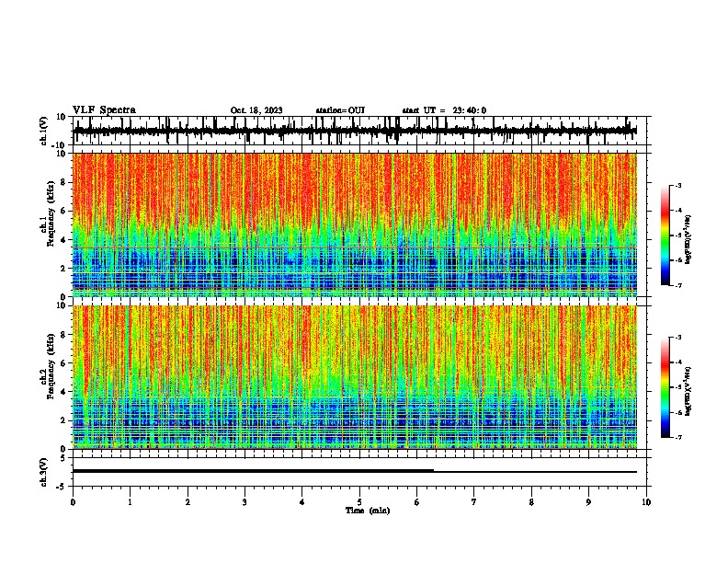728x563 pixels.
Task: Click the ch.1 spectrogram color scale bar
Action: pyautogui.click(x=665, y=236)
